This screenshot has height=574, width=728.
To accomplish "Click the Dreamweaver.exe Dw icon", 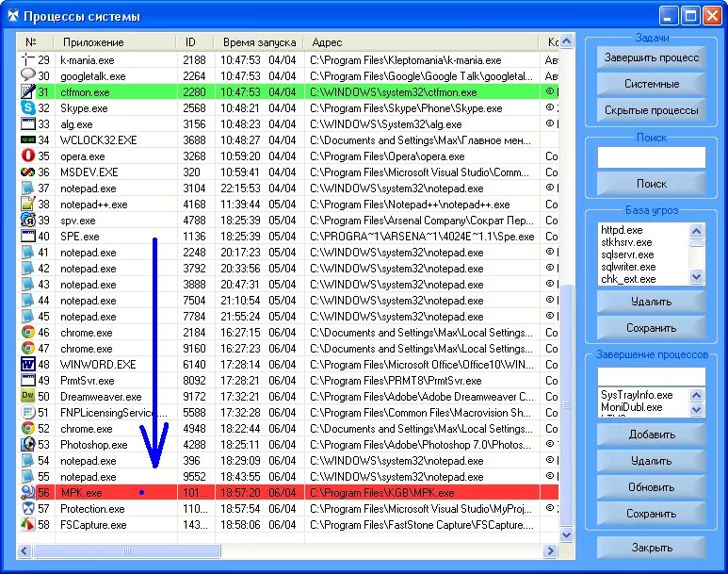I will point(28,396).
